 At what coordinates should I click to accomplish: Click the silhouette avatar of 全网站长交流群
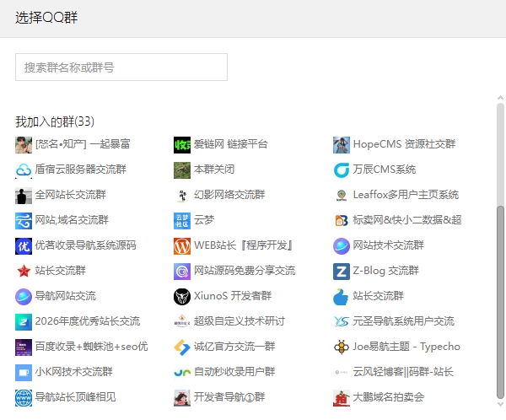coord(24,196)
